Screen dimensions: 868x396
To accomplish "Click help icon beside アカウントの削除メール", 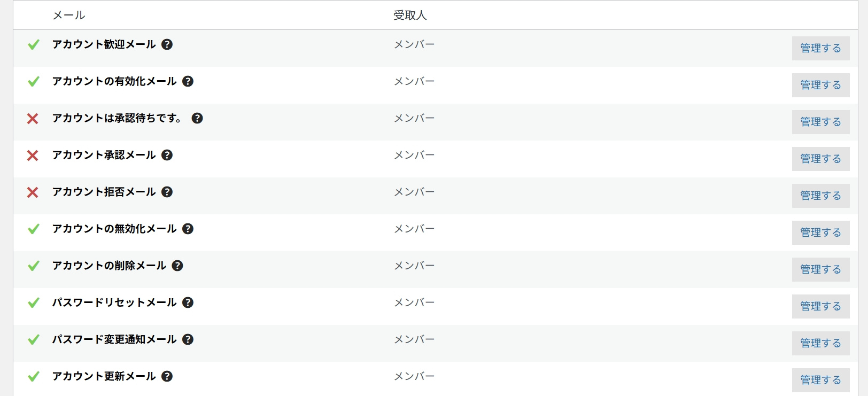I will pyautogui.click(x=177, y=266).
